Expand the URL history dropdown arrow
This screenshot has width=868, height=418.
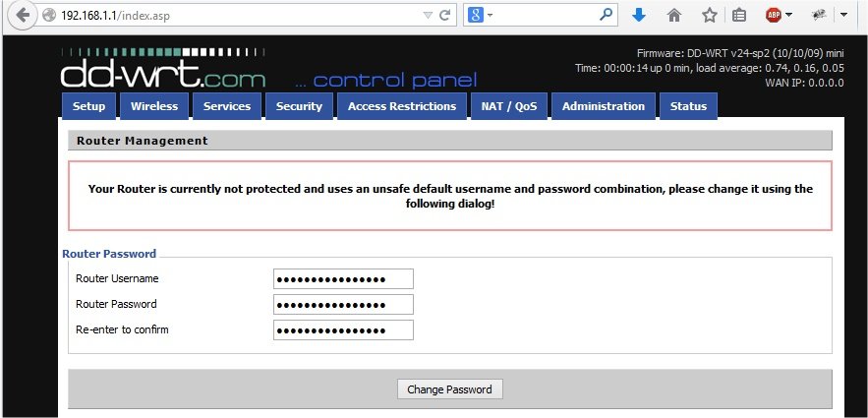pos(427,16)
